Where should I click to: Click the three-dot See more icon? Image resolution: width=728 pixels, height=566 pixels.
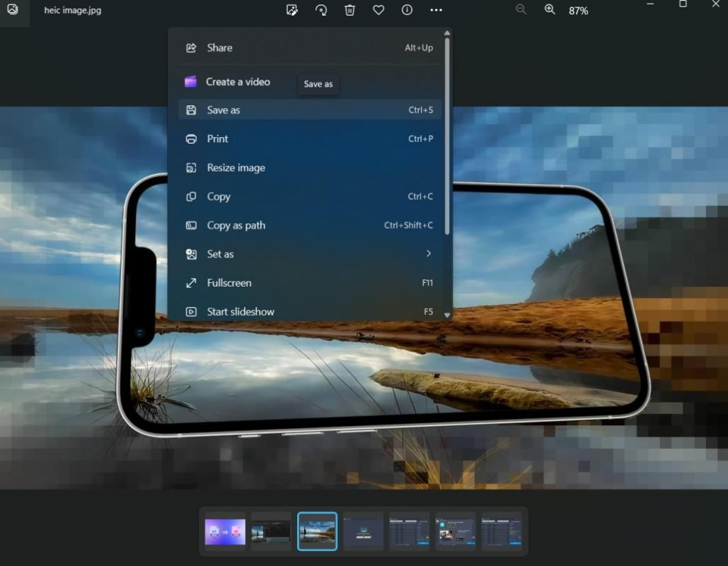pos(436,10)
